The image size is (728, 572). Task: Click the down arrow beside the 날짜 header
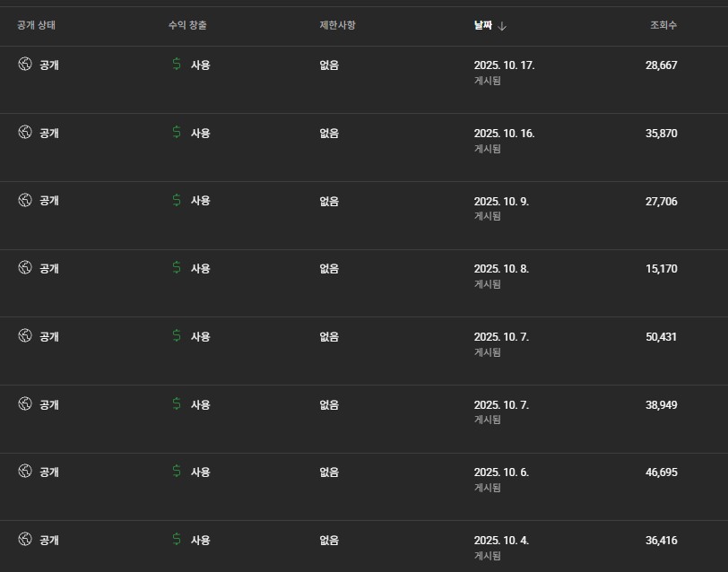(x=502, y=26)
